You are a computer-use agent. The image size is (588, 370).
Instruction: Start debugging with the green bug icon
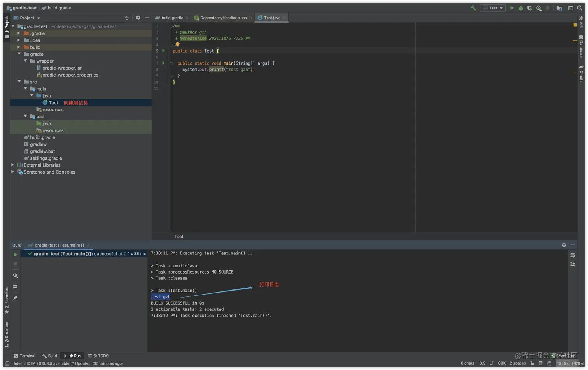[x=521, y=8]
